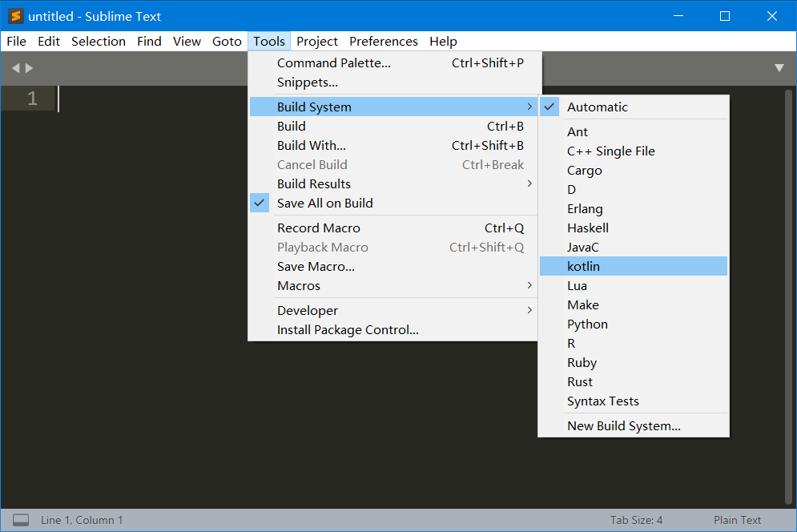Open the Command Palette
Screen dimensions: 797x532
click(334, 62)
